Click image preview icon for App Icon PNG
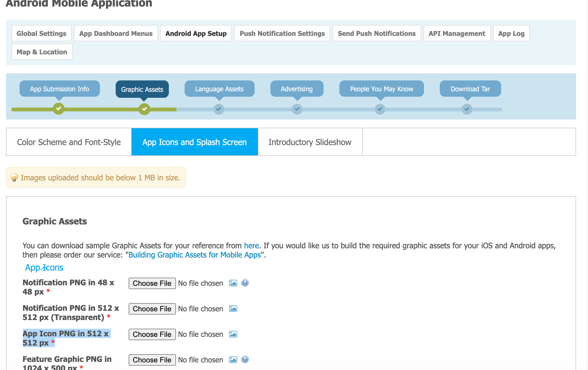 233,334
